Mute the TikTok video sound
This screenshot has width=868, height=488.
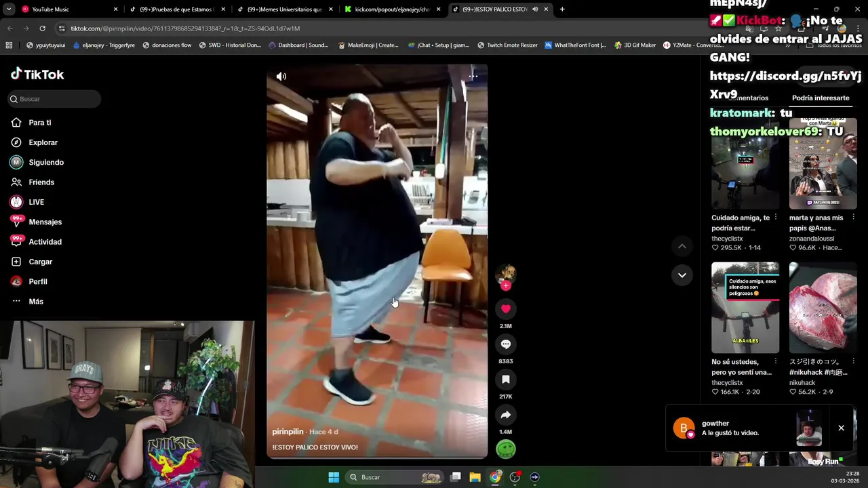281,77
